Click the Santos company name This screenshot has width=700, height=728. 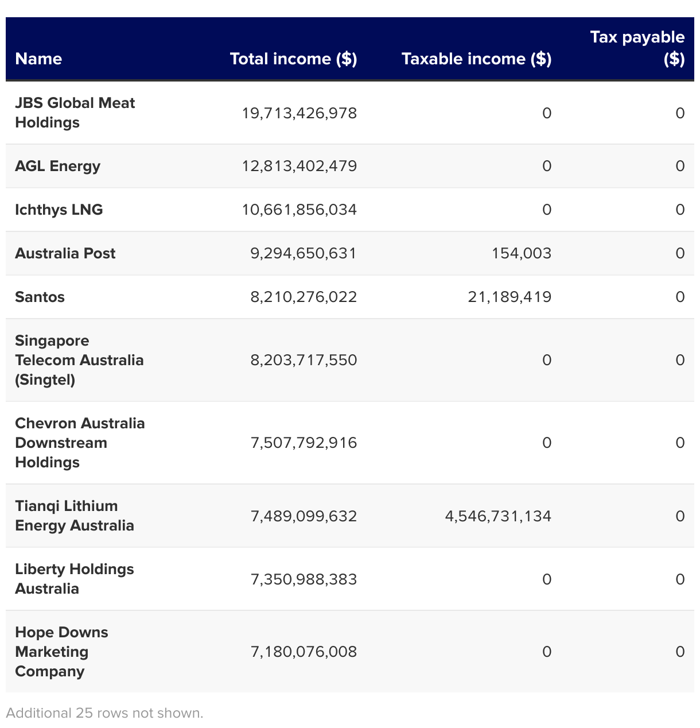pyautogui.click(x=40, y=297)
